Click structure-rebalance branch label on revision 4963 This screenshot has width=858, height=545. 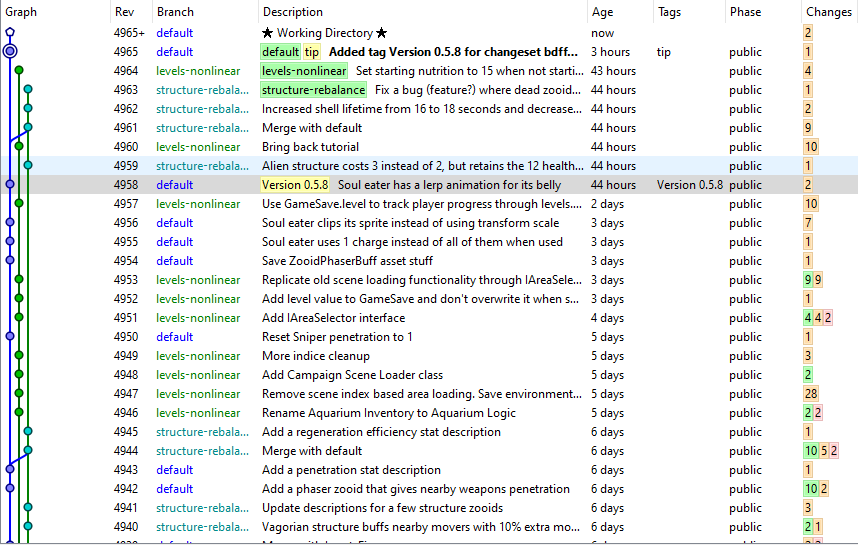coord(313,90)
